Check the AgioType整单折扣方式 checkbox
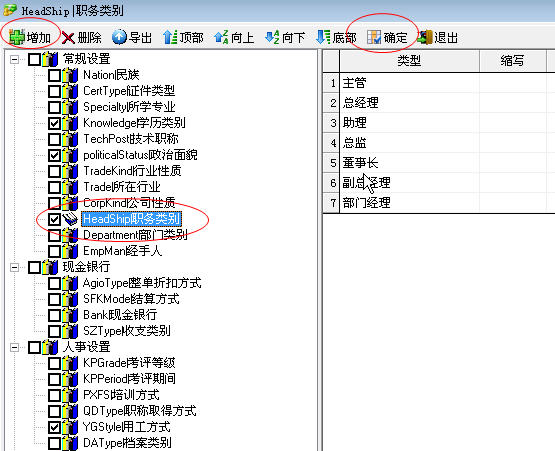This screenshot has width=555, height=451. 54,283
